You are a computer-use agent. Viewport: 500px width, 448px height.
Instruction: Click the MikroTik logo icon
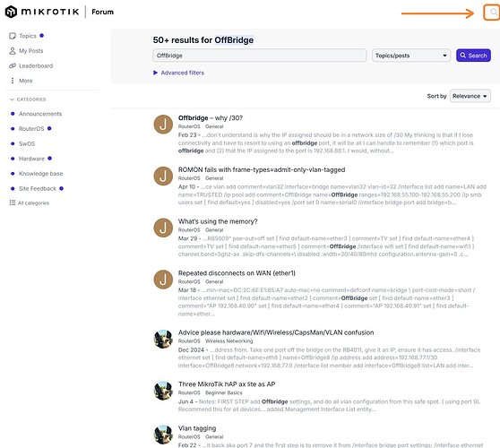pyautogui.click(x=11, y=12)
